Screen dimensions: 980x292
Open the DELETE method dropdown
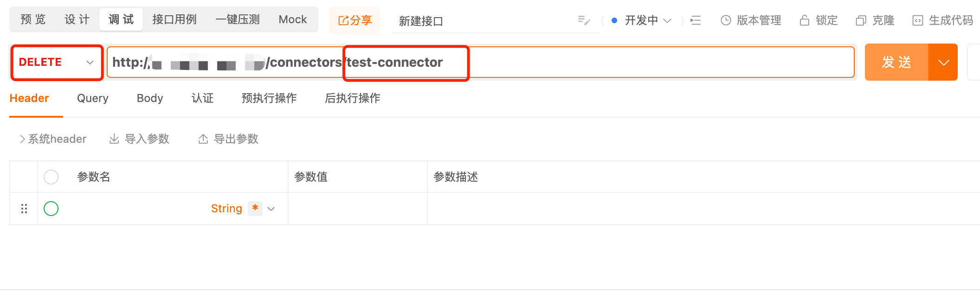tap(56, 63)
